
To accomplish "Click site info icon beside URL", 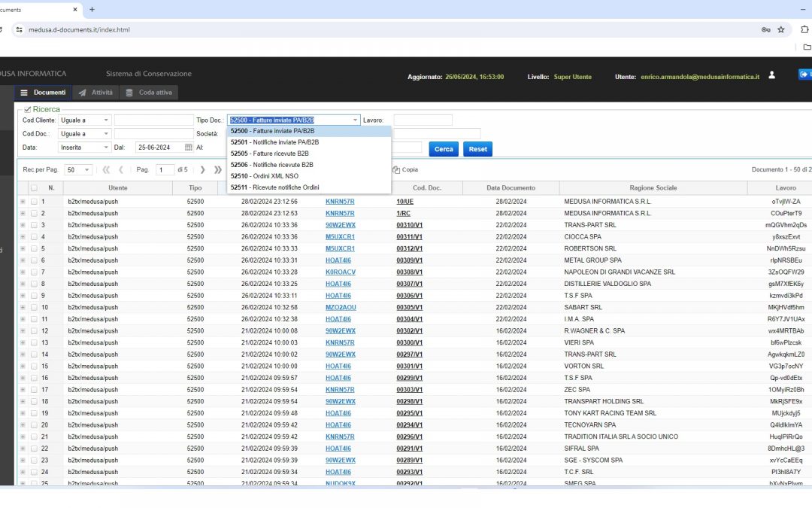I will pyautogui.click(x=19, y=29).
